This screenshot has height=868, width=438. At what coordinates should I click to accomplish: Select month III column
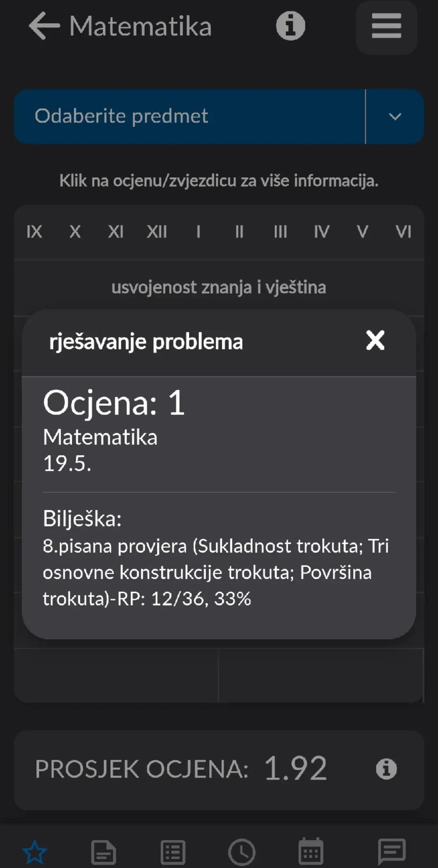tap(280, 232)
